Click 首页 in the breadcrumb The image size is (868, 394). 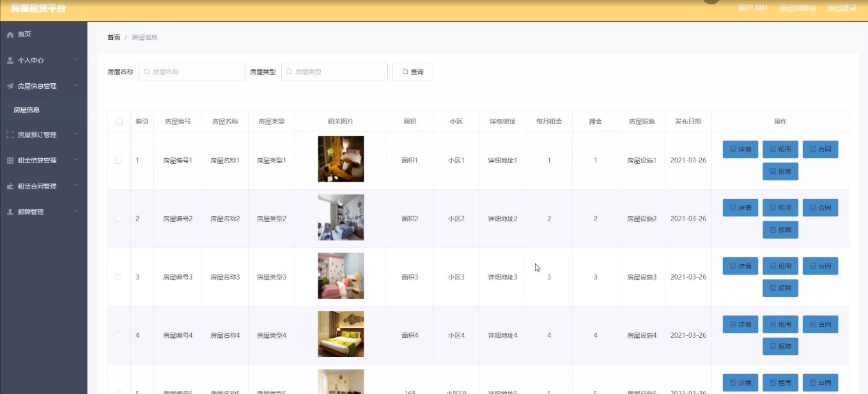[x=114, y=38]
